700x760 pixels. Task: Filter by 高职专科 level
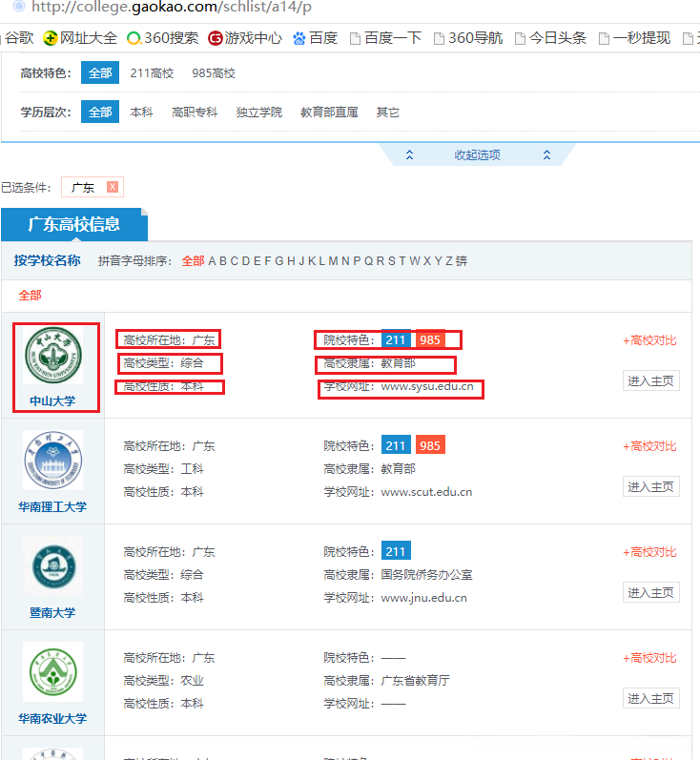[195, 112]
